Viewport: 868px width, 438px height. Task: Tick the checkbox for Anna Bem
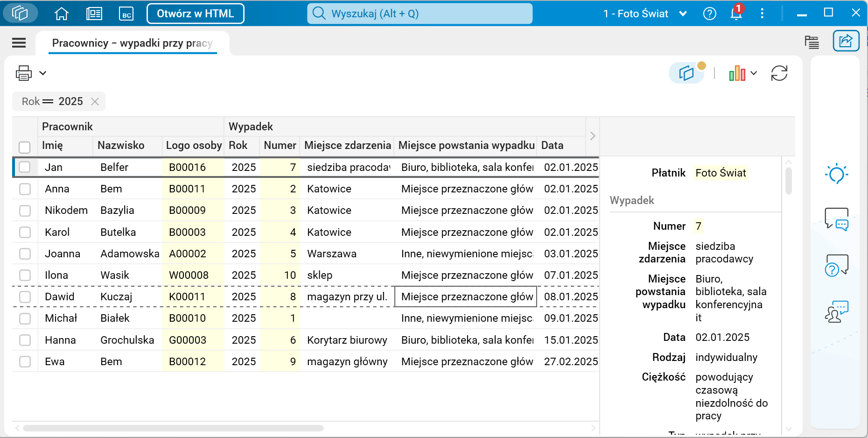coord(25,189)
